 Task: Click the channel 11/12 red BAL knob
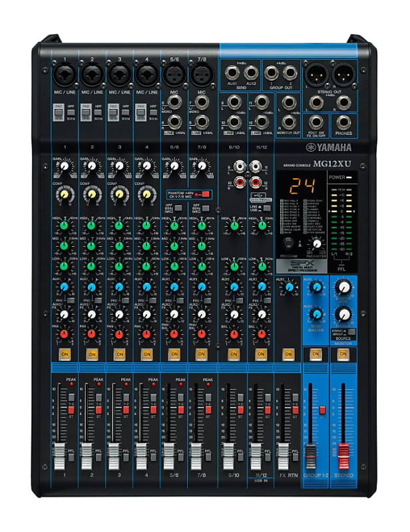pos(261,334)
